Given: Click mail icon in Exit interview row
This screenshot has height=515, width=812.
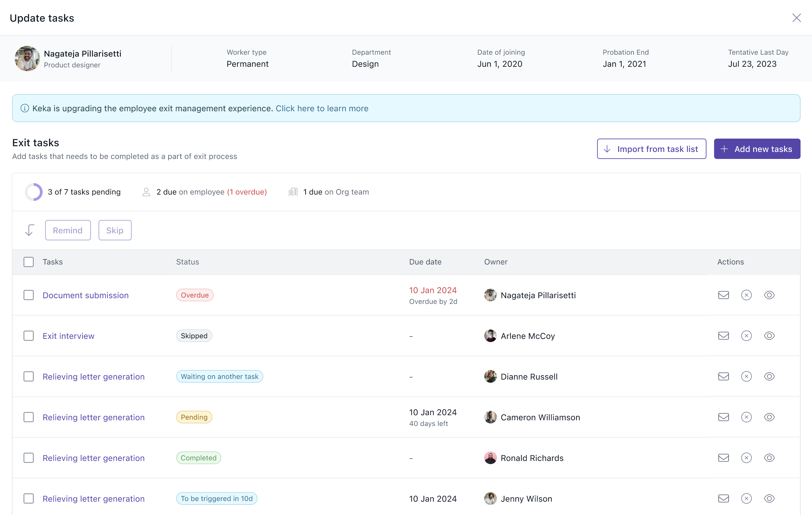Looking at the screenshot, I should pos(723,336).
